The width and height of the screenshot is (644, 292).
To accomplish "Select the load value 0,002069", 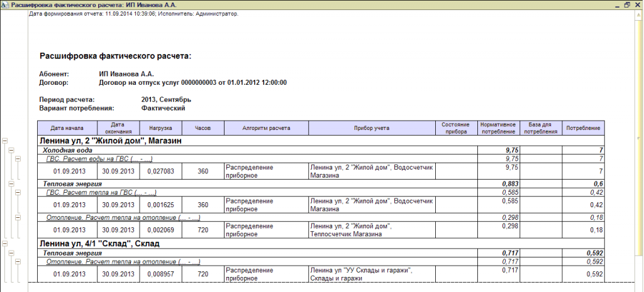I will click(x=160, y=230).
